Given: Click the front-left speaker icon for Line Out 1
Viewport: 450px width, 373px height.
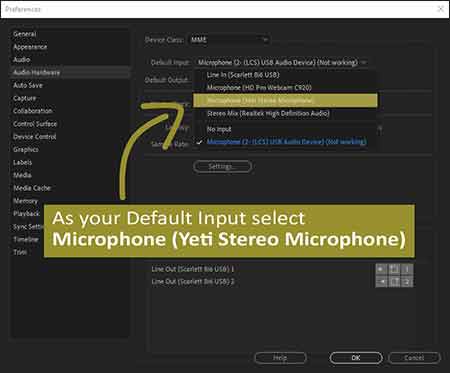Looking at the screenshot, I should tap(382, 269).
